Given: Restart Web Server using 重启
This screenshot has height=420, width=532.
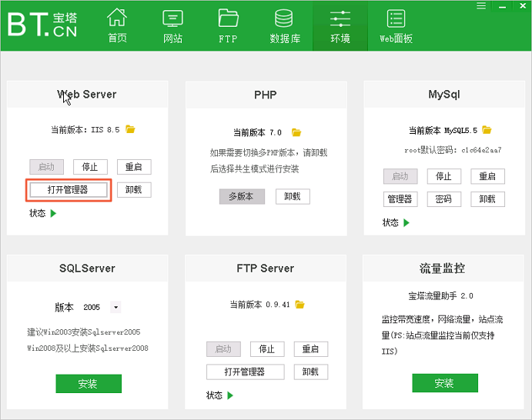Looking at the screenshot, I should (x=134, y=167).
